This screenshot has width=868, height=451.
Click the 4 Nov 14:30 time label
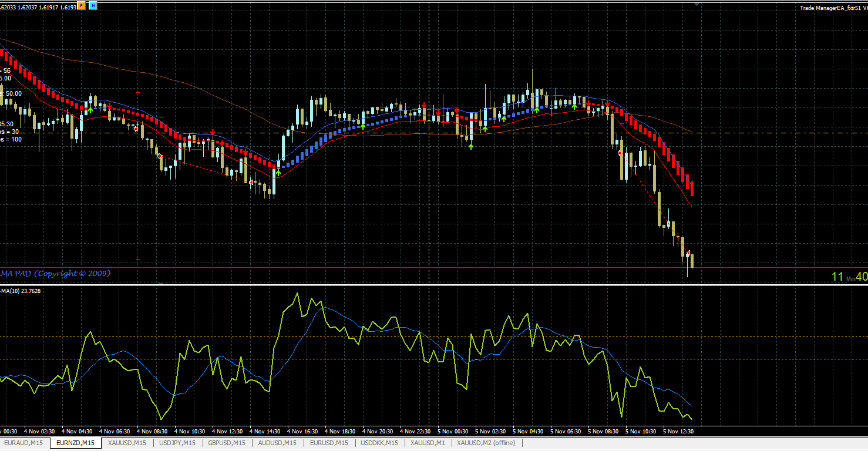[265, 432]
